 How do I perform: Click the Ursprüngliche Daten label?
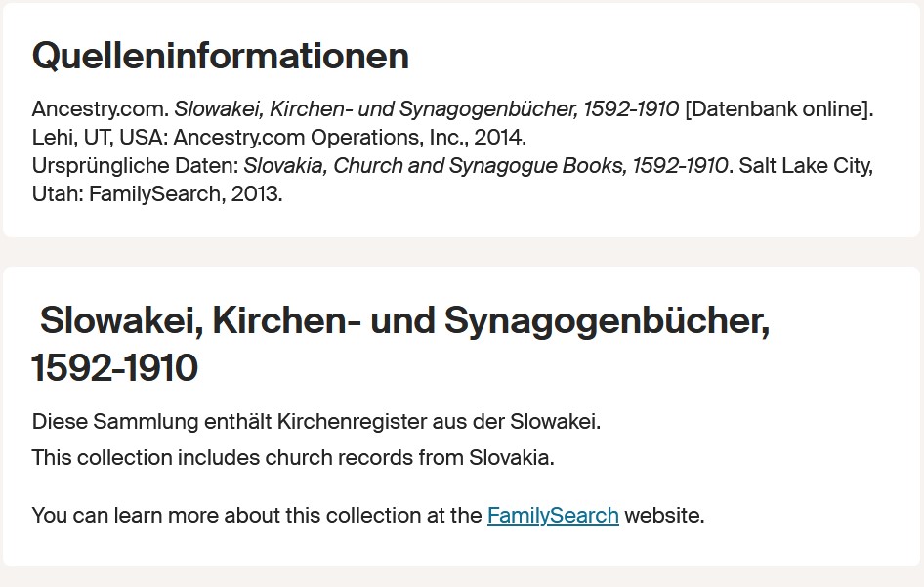136,166
